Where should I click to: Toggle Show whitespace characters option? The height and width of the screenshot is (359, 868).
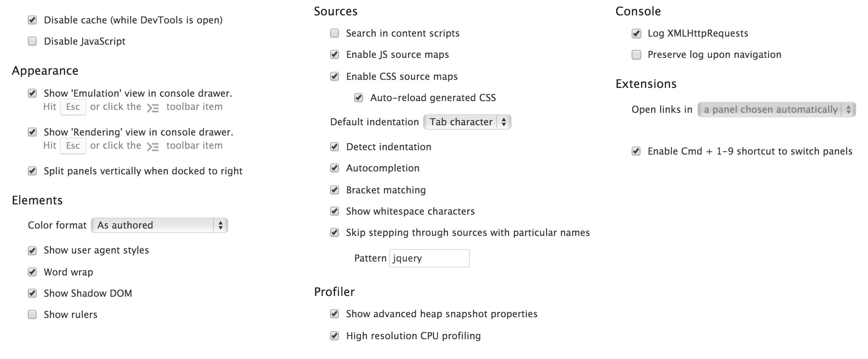click(334, 211)
